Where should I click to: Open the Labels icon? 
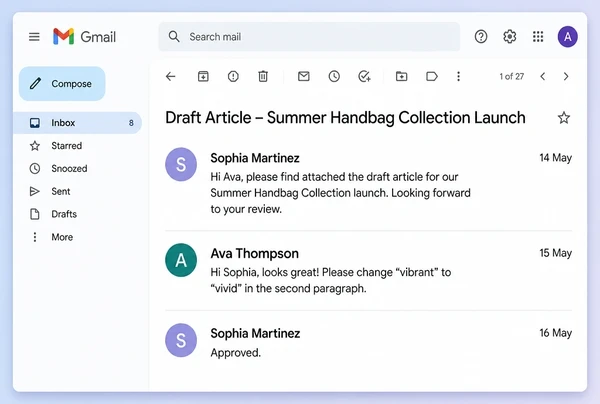tap(432, 77)
